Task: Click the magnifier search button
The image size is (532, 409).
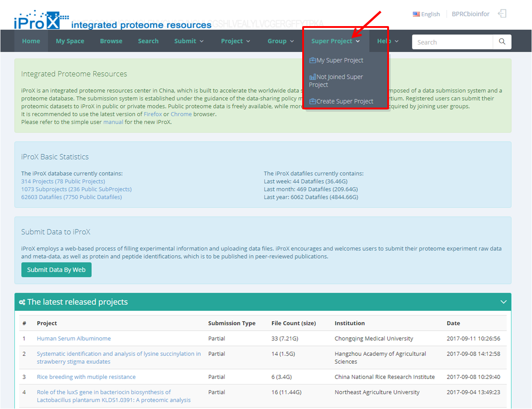Action: tap(502, 42)
